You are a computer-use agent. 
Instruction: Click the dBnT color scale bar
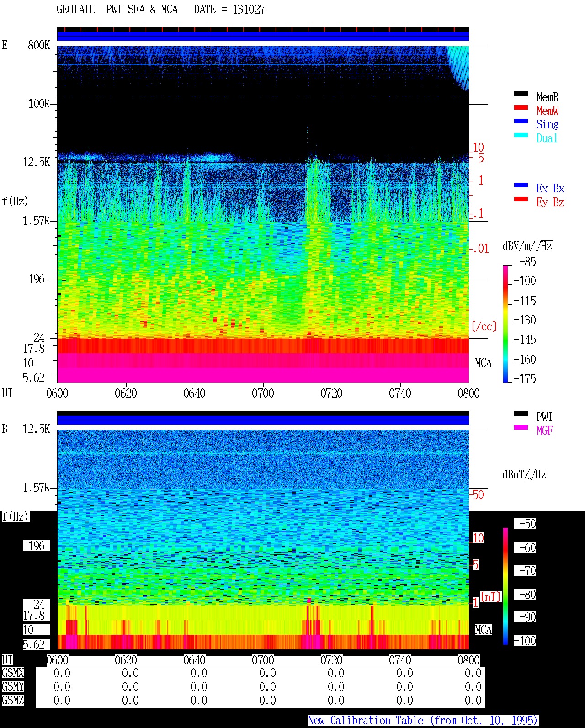(505, 586)
